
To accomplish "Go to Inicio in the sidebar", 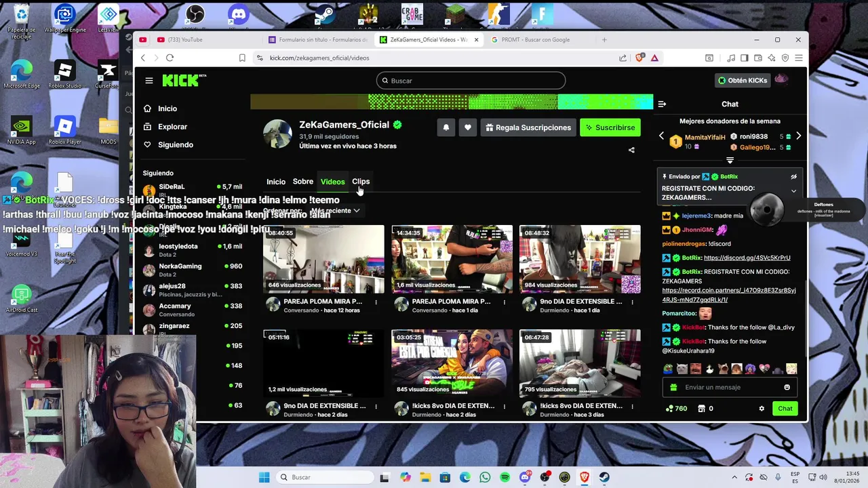I will pos(161,108).
